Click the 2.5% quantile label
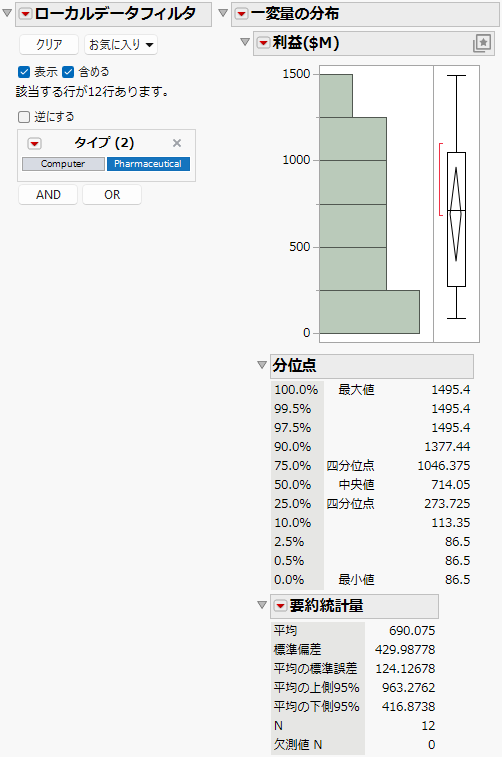Image resolution: width=502 pixels, height=757 pixels. point(289,541)
